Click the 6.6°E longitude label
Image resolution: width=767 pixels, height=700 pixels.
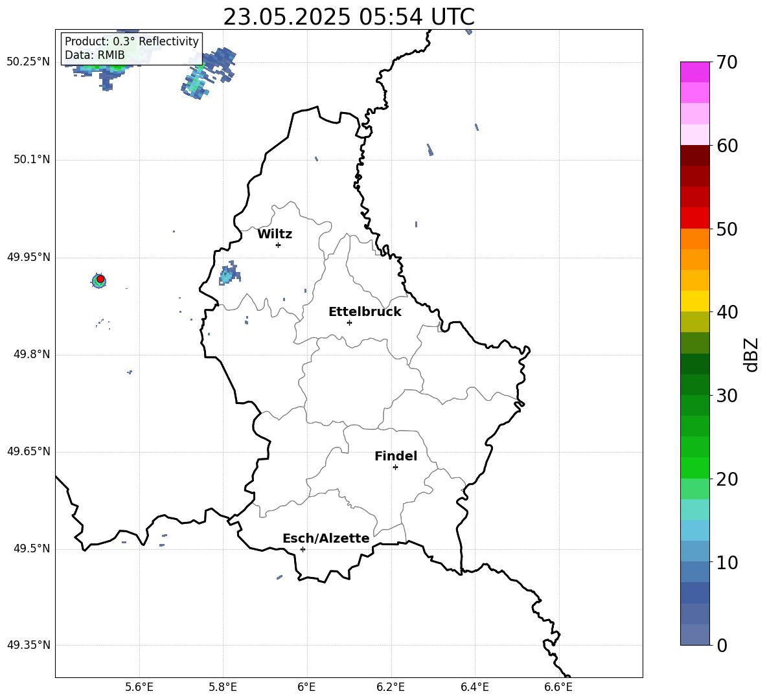558,687
